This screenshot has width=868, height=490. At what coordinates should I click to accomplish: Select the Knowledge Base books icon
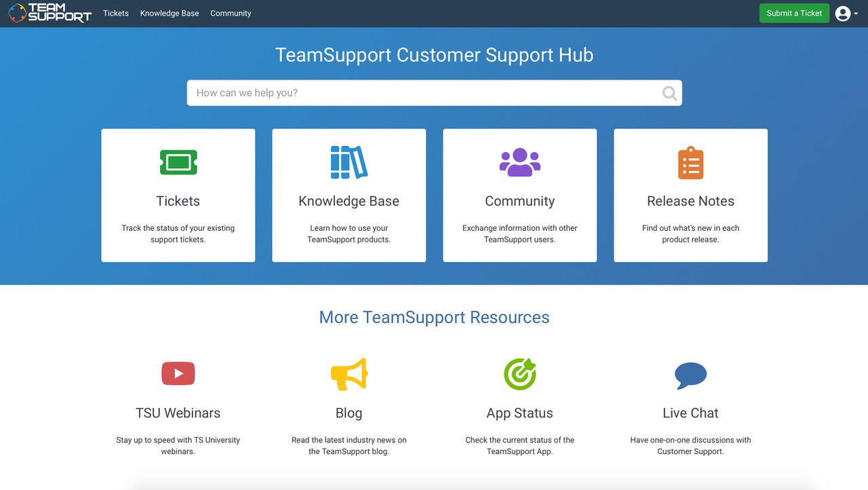click(x=349, y=162)
